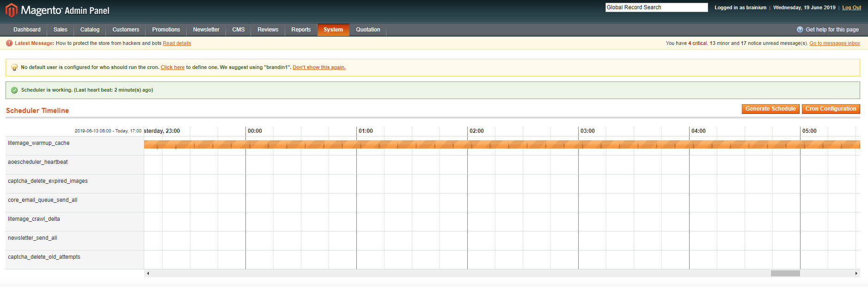
Task: Click the timeline date range text
Action: [108, 131]
